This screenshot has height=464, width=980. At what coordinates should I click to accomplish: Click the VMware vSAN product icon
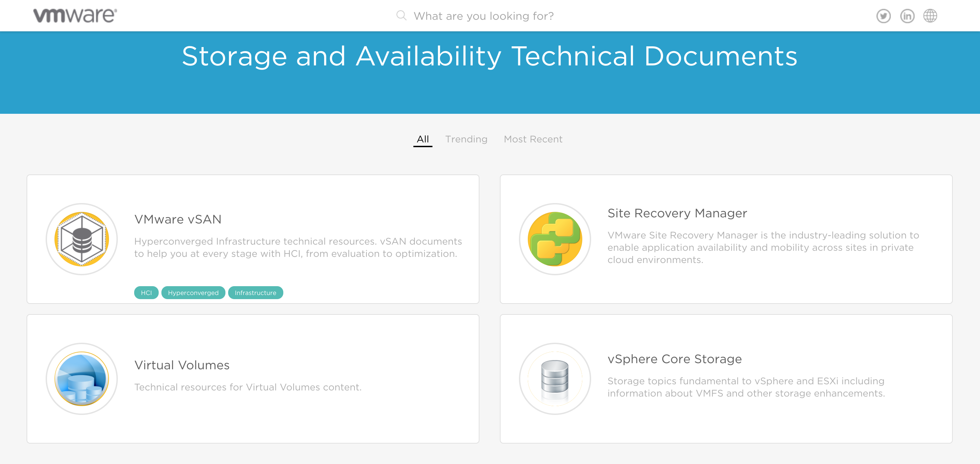pyautogui.click(x=82, y=239)
